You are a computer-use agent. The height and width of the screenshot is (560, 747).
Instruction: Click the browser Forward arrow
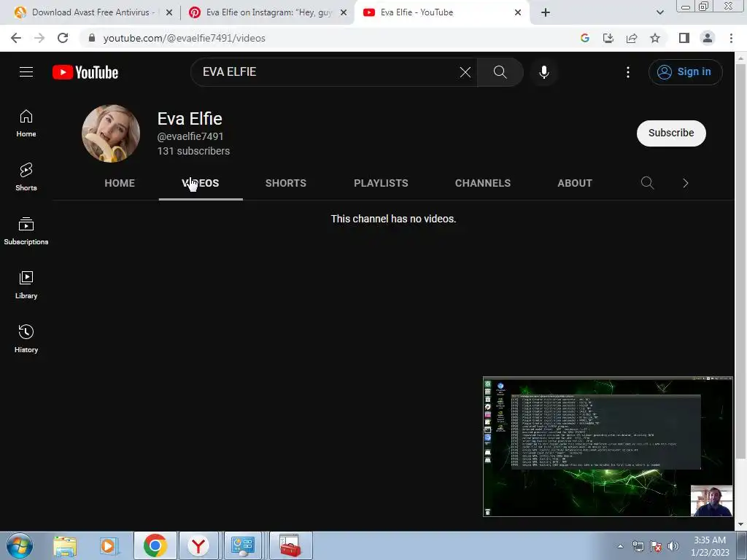[39, 38]
